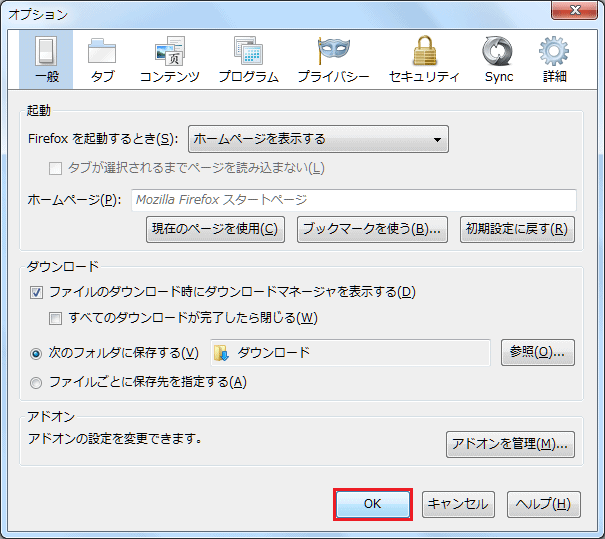Open the プログラム options pane
605x539 pixels.
(x=248, y=60)
